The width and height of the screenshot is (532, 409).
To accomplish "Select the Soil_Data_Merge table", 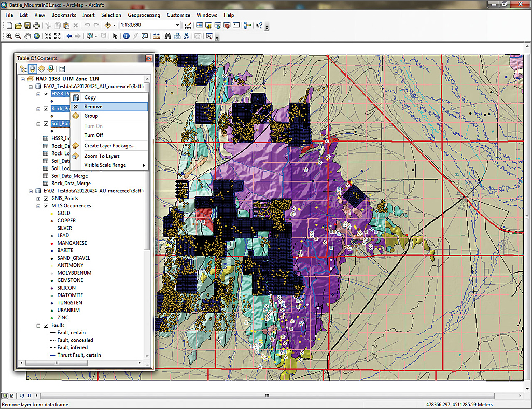I will [70, 176].
